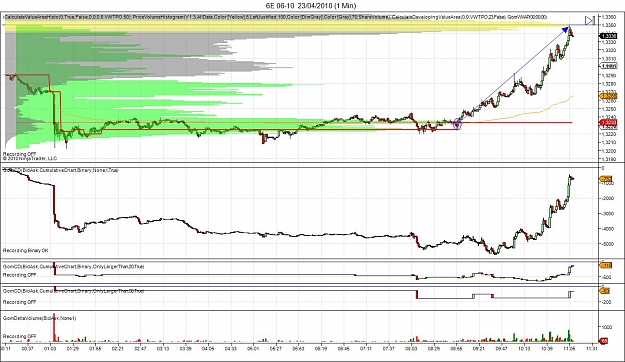
Task: Click the 10:39 time axis label
Action: pyautogui.click(x=547, y=348)
